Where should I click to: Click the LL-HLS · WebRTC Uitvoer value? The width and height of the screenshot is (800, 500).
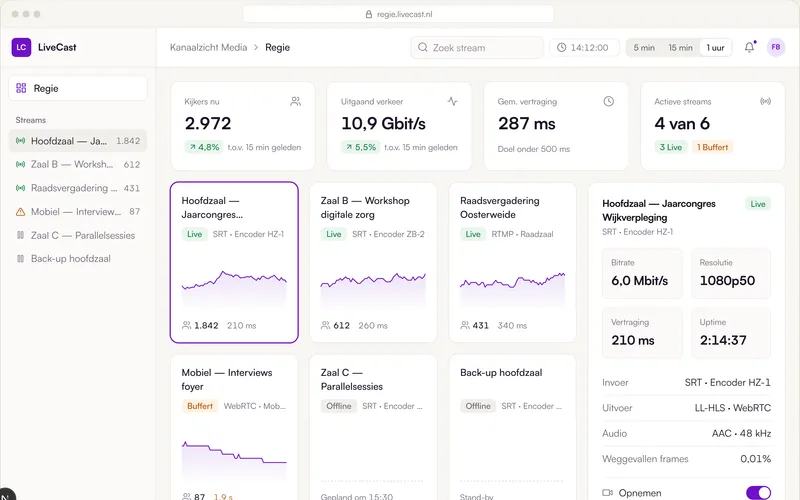click(x=733, y=408)
